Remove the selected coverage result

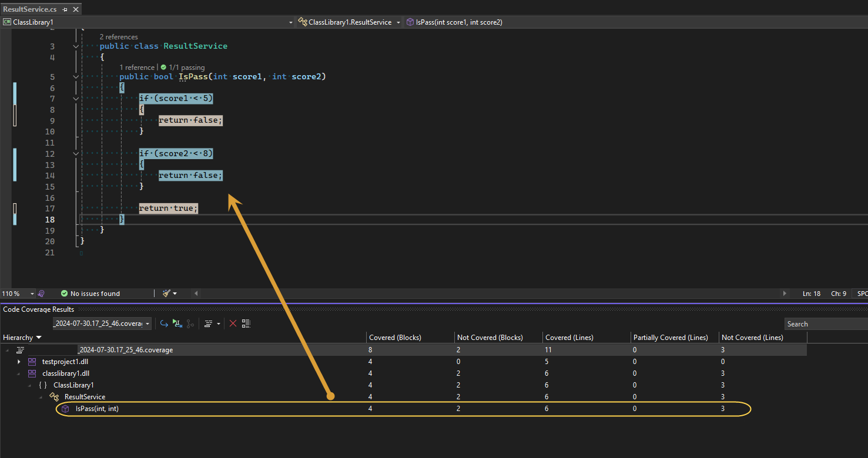[233, 324]
